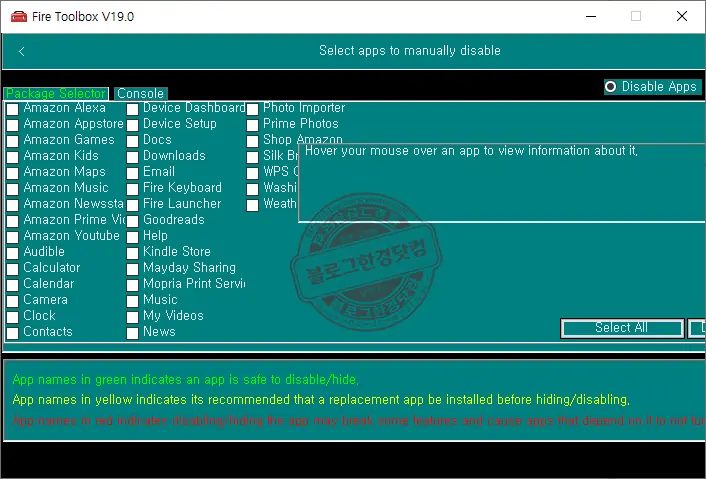
Task: Switch to the Console tab
Action: tap(140, 94)
